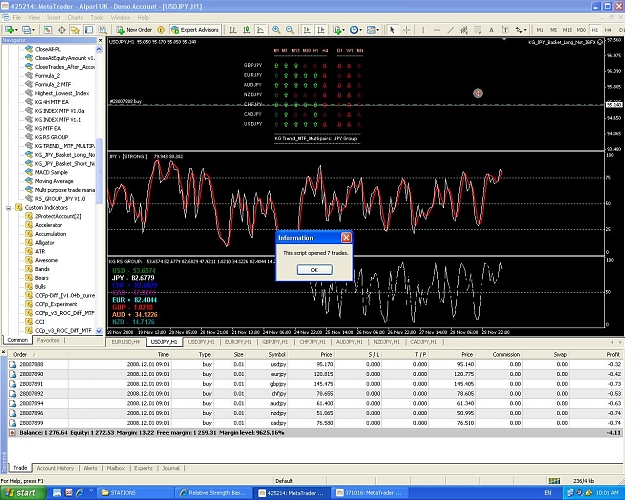
Task: Open the Templates toolbar icon
Action: [371, 30]
